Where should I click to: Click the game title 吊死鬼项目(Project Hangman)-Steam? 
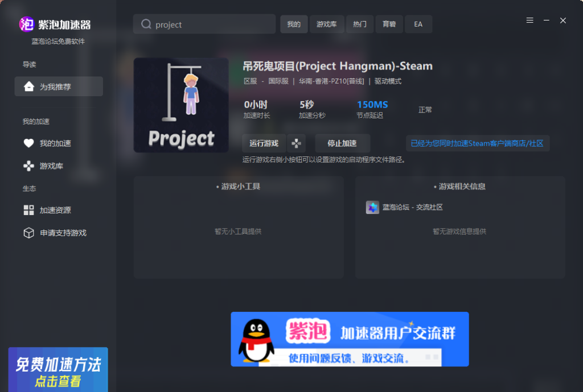point(338,66)
